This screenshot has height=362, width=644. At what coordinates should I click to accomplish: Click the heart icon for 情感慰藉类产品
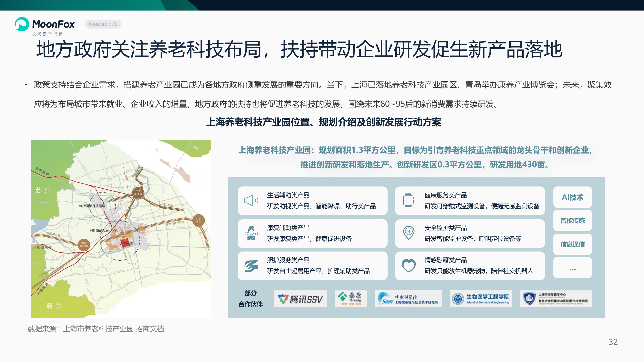pyautogui.click(x=409, y=266)
